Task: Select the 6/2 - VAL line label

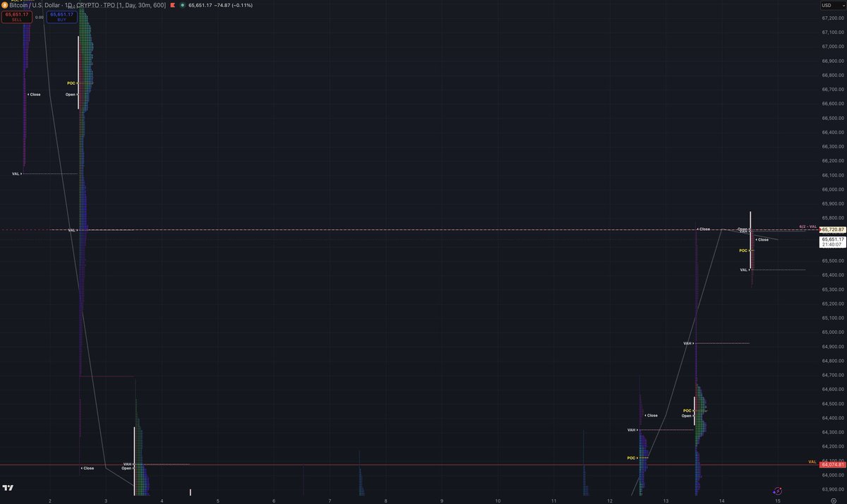Action: click(x=807, y=227)
